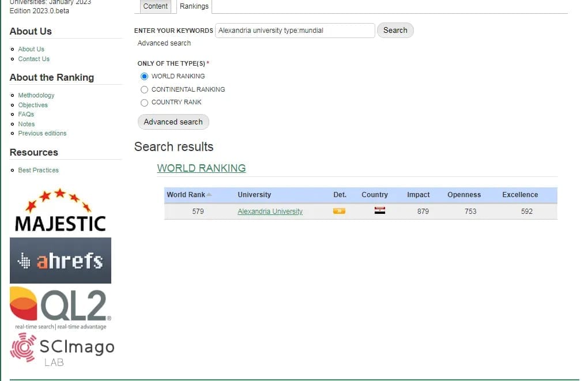Click the Egypt flag icon in results

click(380, 211)
